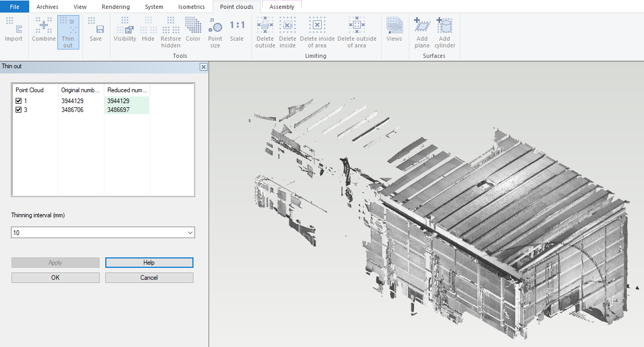This screenshot has height=347, width=644.
Task: Click the Thin out ribbon icon
Action: 68,32
